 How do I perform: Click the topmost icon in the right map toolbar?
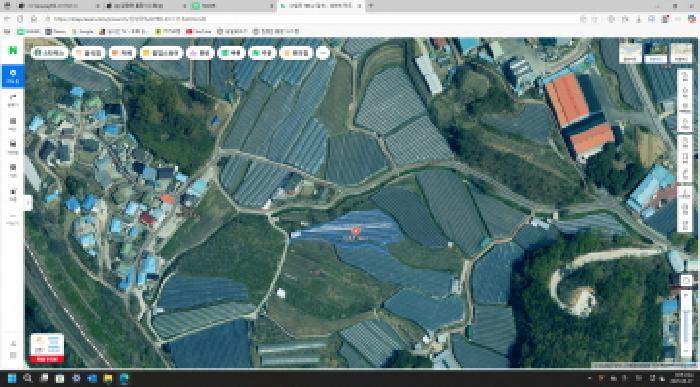(685, 77)
